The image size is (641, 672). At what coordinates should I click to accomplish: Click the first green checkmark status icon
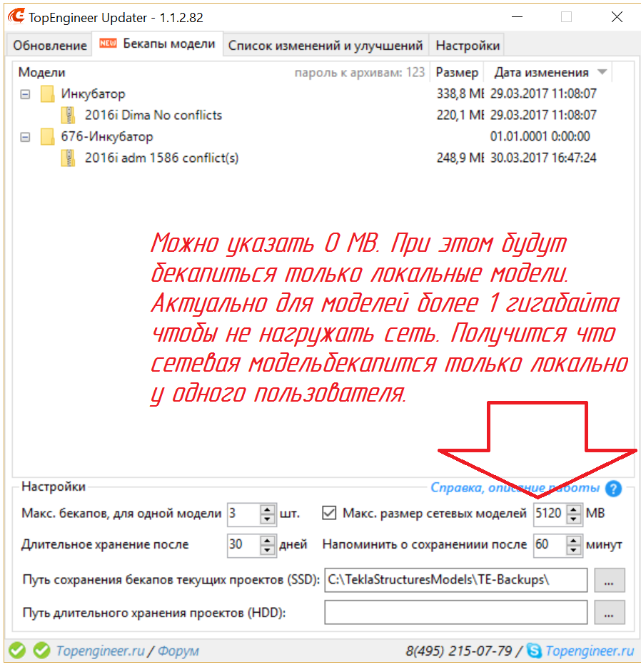point(17,651)
